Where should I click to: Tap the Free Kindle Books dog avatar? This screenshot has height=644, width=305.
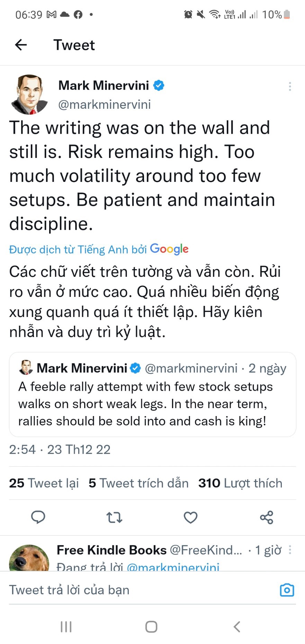tap(29, 558)
